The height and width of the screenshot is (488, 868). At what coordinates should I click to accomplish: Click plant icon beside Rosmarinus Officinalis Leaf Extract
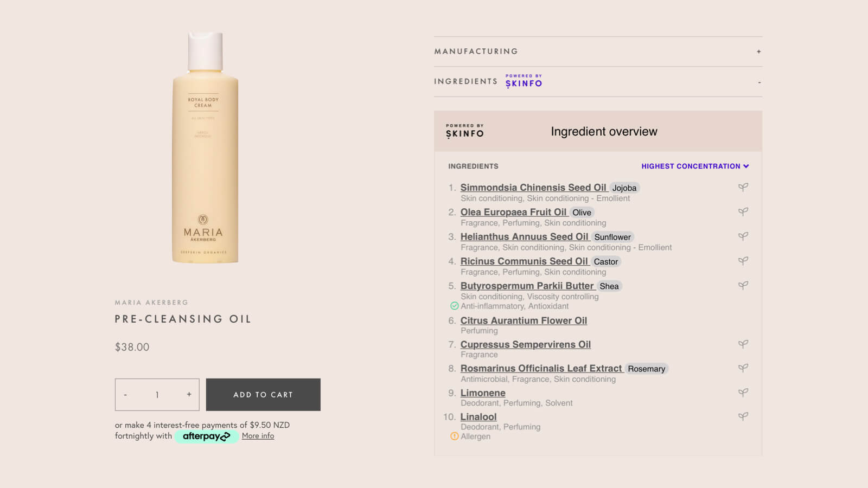click(743, 368)
